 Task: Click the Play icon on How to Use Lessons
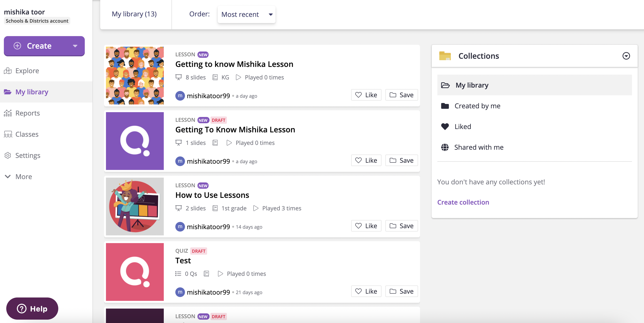256,208
